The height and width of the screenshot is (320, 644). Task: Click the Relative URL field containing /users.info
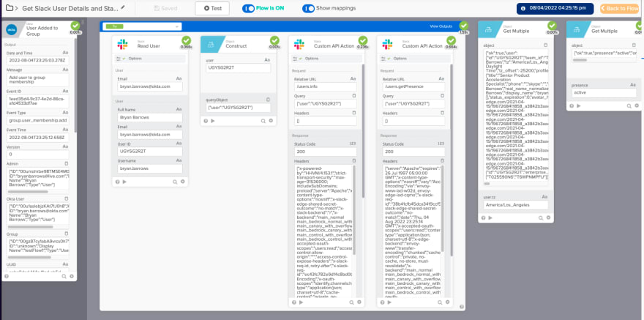[325, 86]
